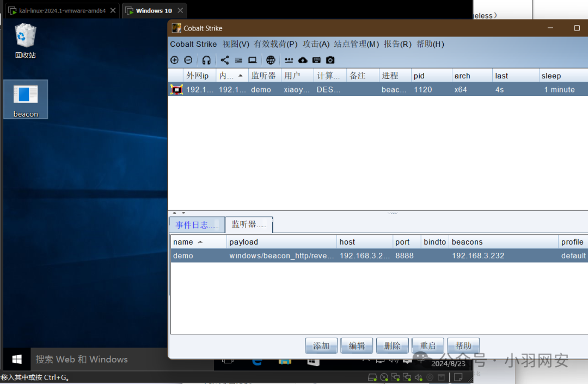Open the 站点管理(M) menu
Screen dimensions: 588x384
pyautogui.click(x=357, y=44)
